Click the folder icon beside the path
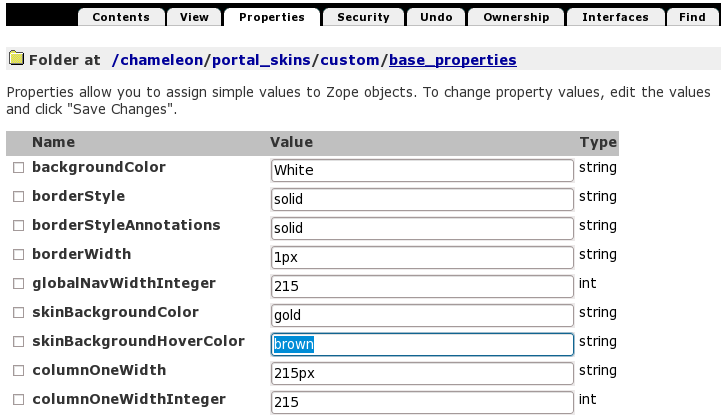 15,60
